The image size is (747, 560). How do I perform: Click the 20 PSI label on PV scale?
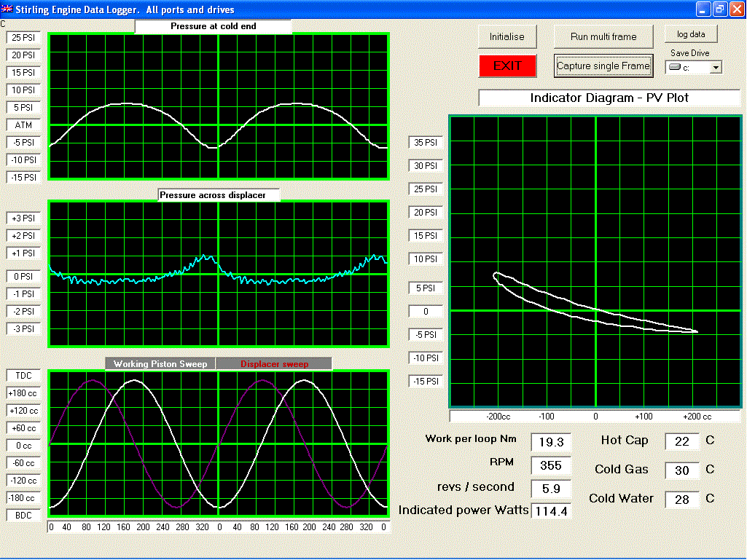pos(426,213)
